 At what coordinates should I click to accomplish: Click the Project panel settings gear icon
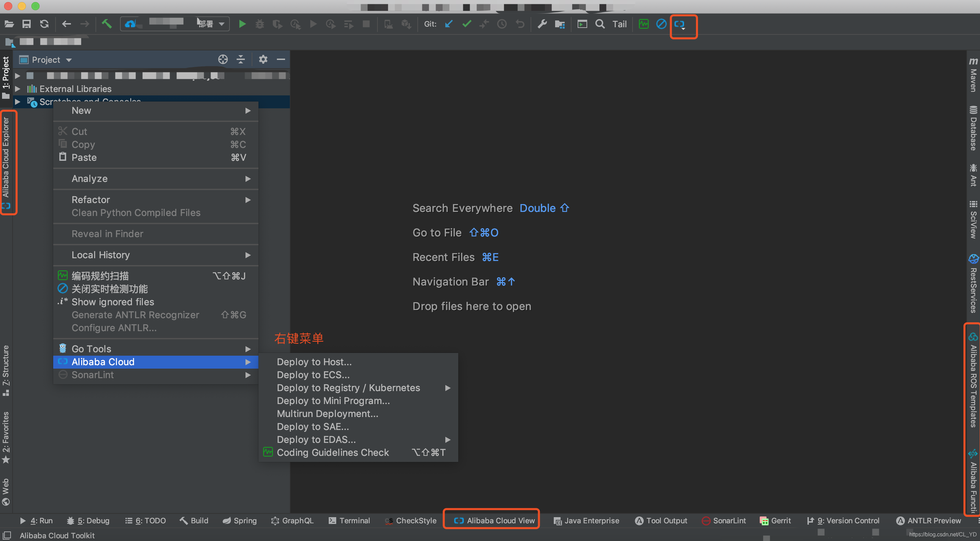click(263, 59)
